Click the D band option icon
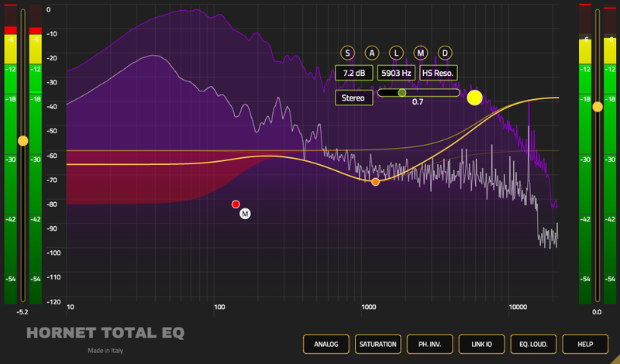 click(445, 53)
